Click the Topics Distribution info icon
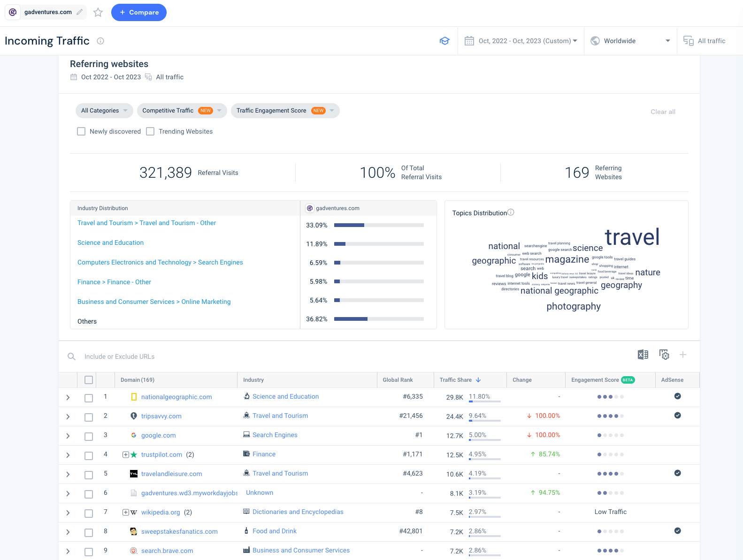Image resolution: width=743 pixels, height=560 pixels. click(x=511, y=212)
